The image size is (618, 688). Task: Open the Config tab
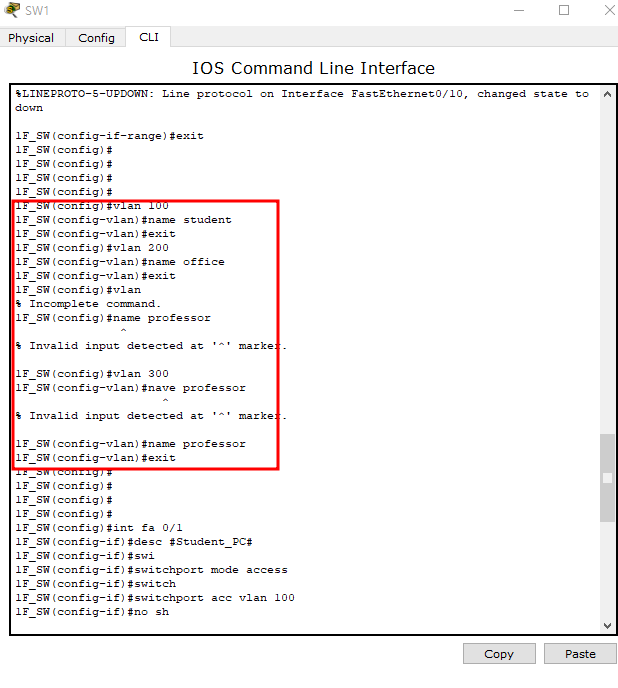pyautogui.click(x=96, y=38)
